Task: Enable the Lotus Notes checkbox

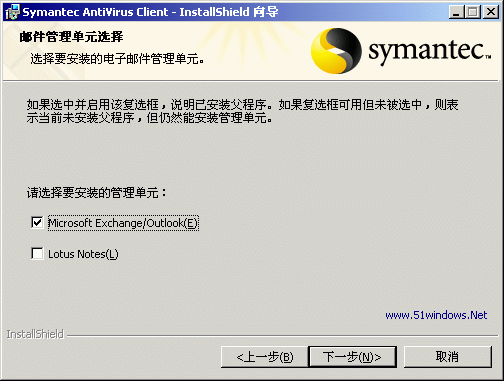Action: click(x=37, y=253)
